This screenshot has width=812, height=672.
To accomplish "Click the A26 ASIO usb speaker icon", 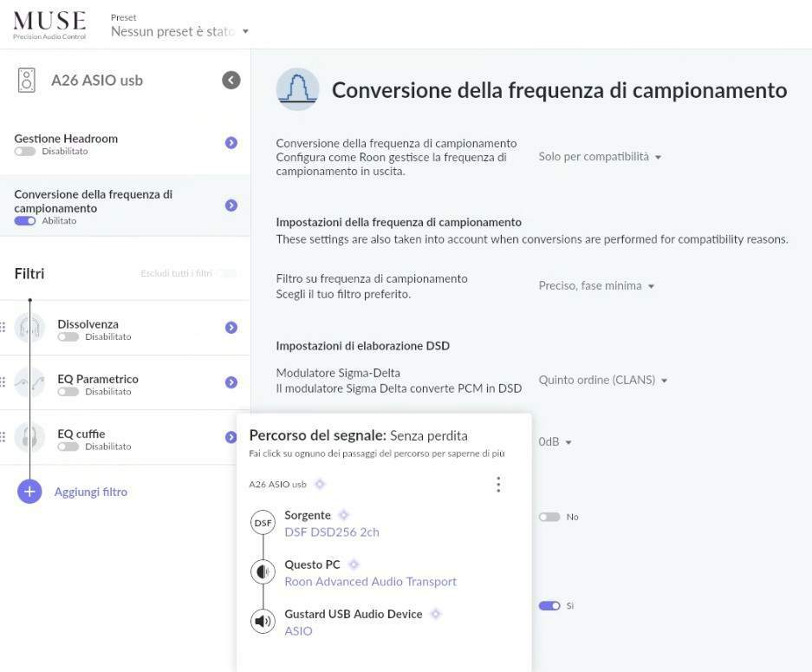I will click(27, 81).
